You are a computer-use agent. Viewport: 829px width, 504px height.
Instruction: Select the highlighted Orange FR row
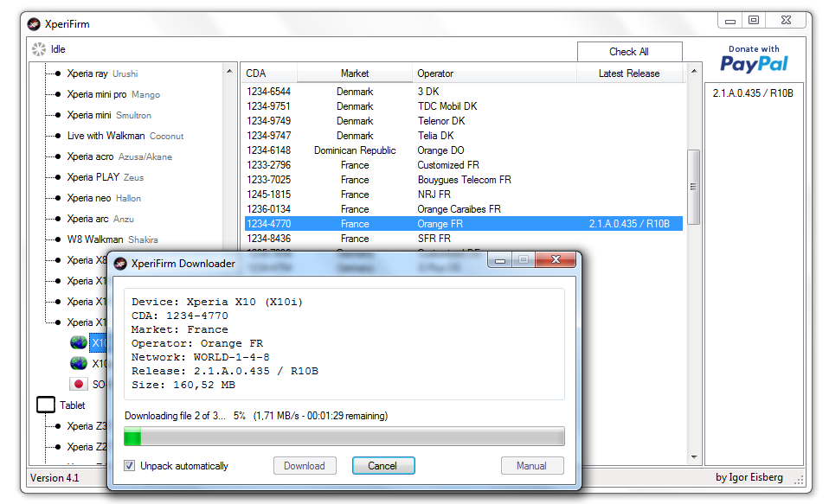pos(464,224)
